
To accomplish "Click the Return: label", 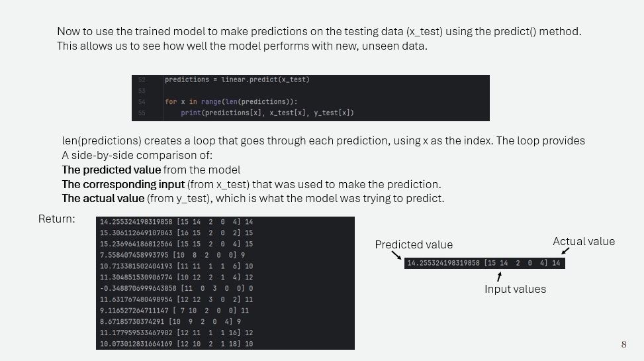I will [57, 219].
